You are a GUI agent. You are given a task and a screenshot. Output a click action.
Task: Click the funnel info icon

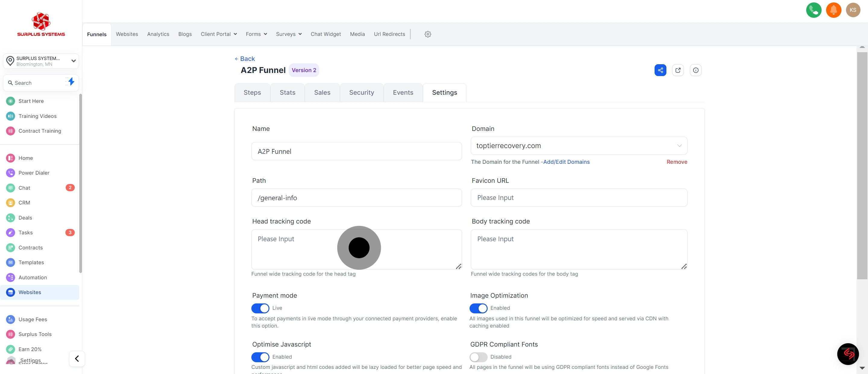pos(696,70)
